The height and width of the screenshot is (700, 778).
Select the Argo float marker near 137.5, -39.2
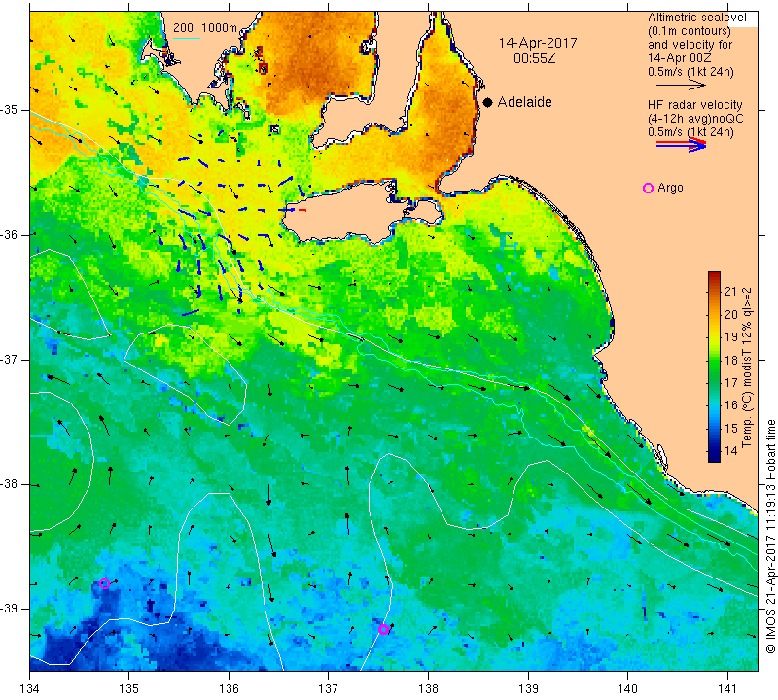(x=383, y=630)
